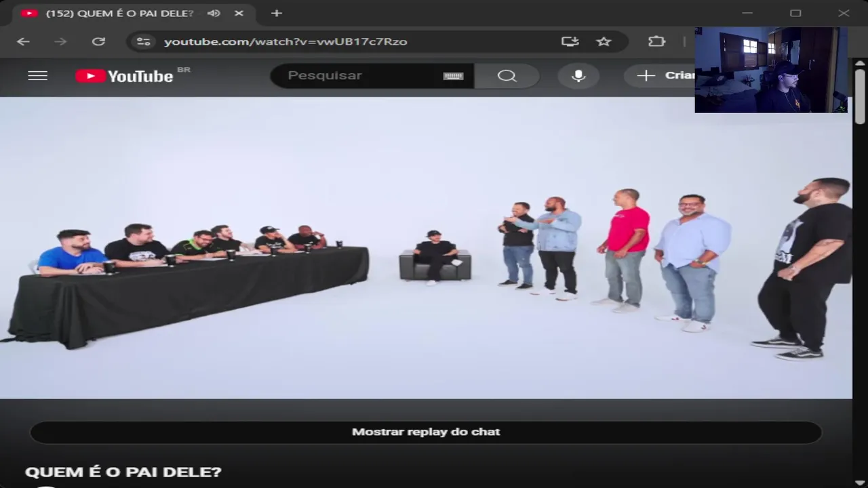Click the page vertical scrollbar thumb
This screenshot has height=488, width=868.
click(860, 95)
